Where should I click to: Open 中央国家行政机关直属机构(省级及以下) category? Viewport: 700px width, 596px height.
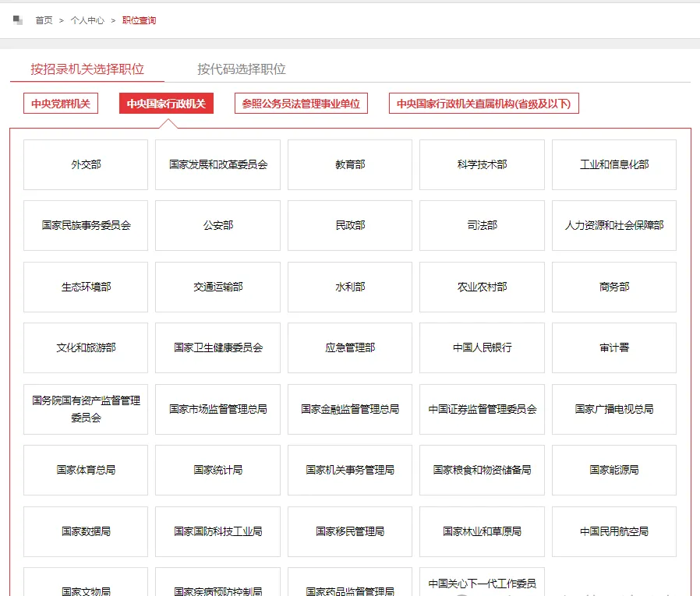483,103
